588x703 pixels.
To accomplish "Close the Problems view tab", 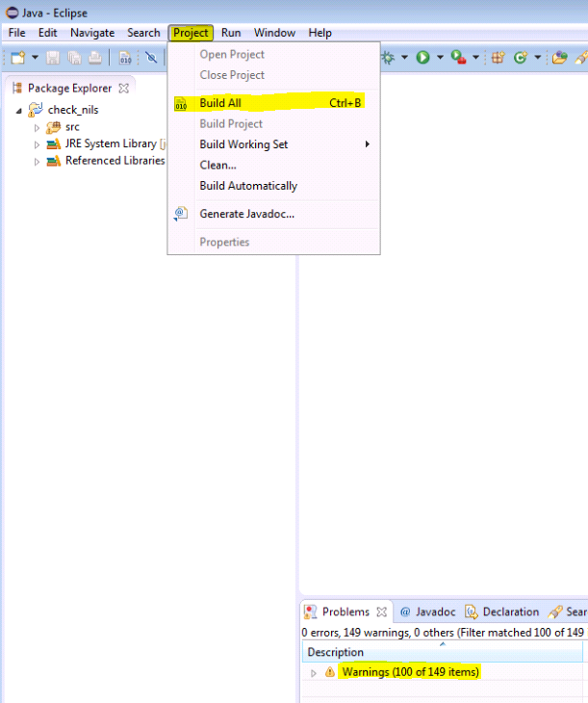I will tap(381, 612).
